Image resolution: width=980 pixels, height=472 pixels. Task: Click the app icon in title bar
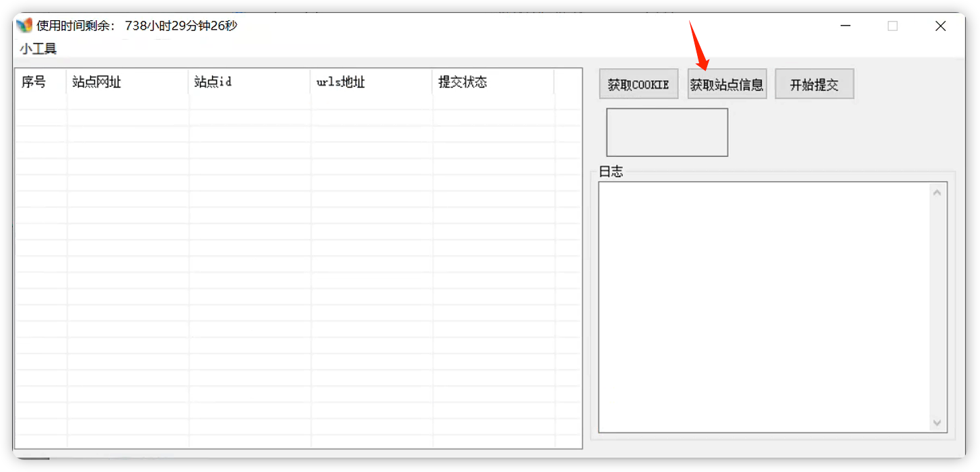pos(24,26)
